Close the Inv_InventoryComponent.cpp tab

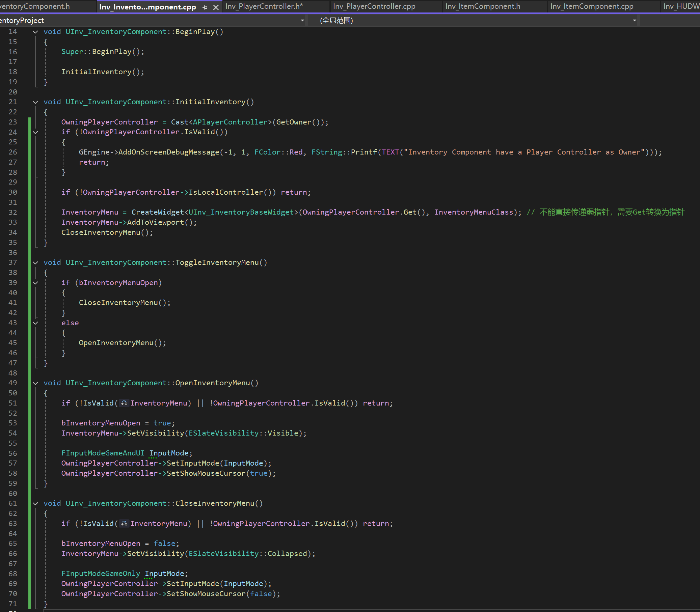point(216,7)
